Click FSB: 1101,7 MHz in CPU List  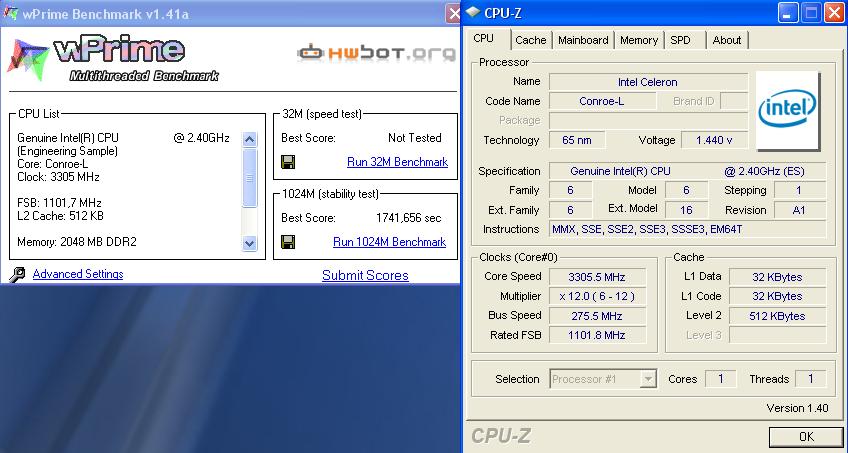59,203
